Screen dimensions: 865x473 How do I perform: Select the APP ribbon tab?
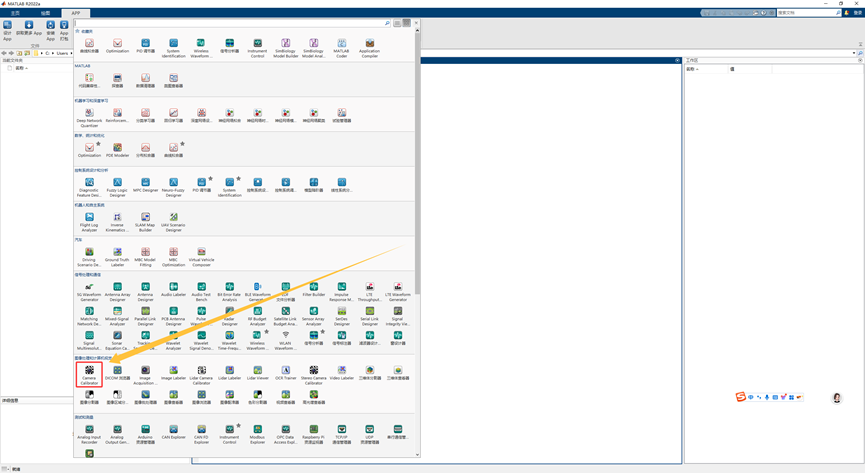[x=76, y=13]
